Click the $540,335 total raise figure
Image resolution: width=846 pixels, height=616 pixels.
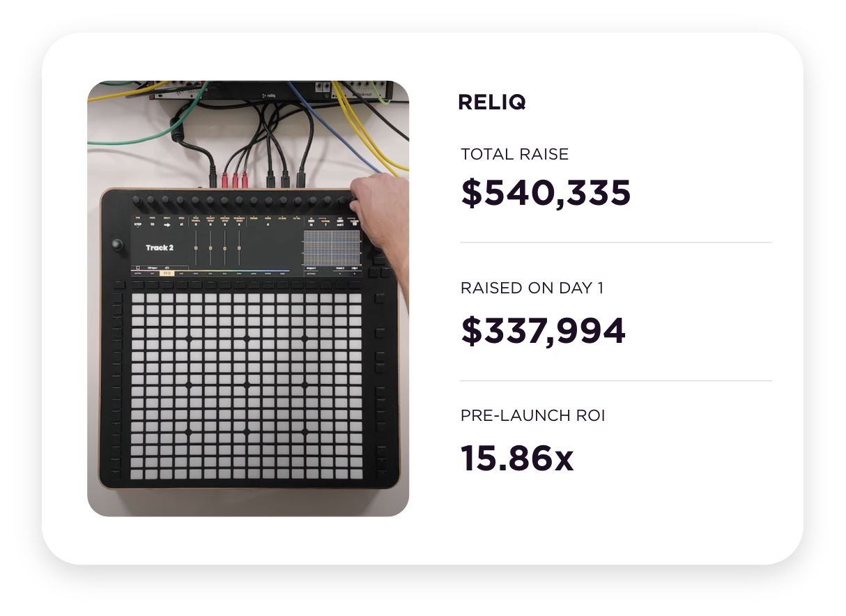[x=546, y=193]
